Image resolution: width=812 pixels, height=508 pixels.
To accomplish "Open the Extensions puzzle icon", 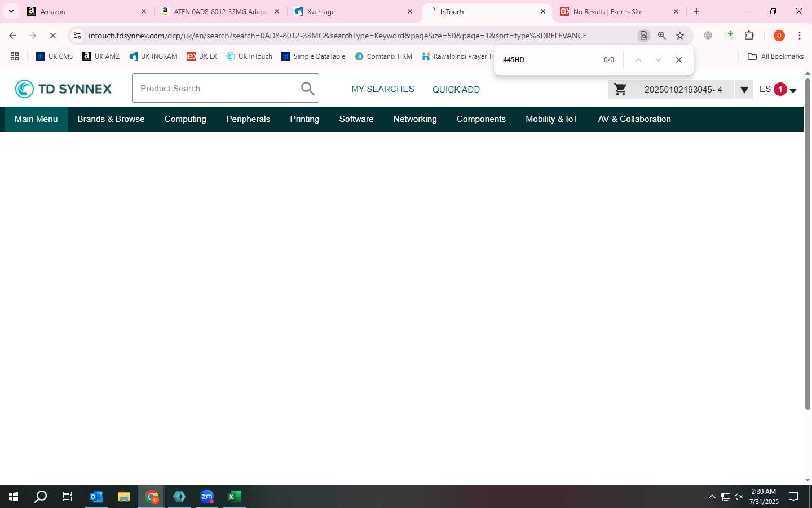I will tap(749, 36).
